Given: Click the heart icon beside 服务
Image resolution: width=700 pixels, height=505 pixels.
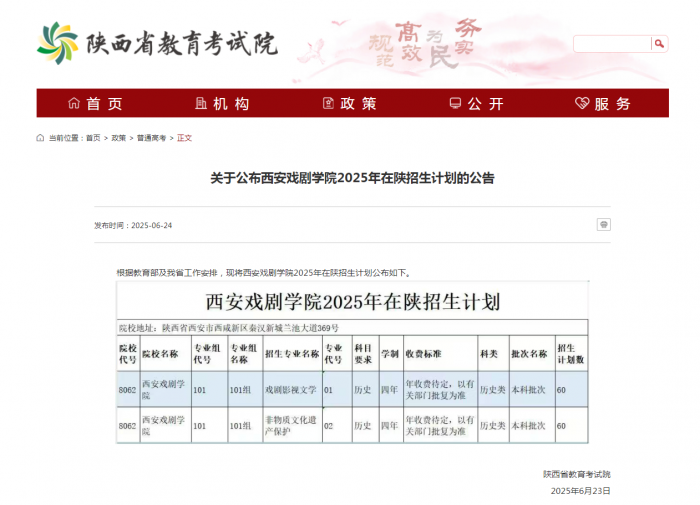Looking at the screenshot, I should (x=582, y=104).
